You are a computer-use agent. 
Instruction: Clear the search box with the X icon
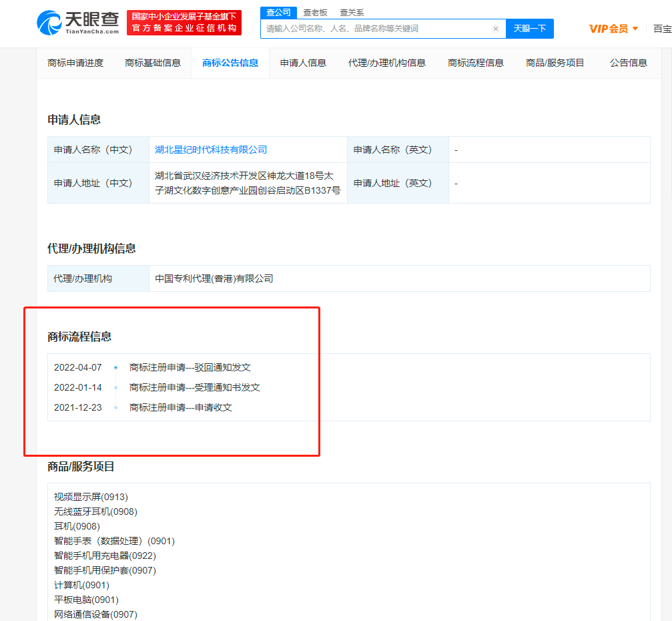495,29
